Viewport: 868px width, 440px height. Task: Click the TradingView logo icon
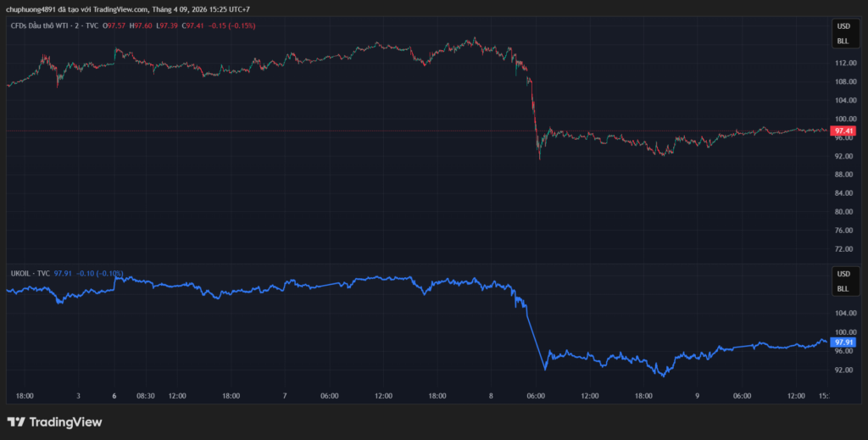[15, 421]
